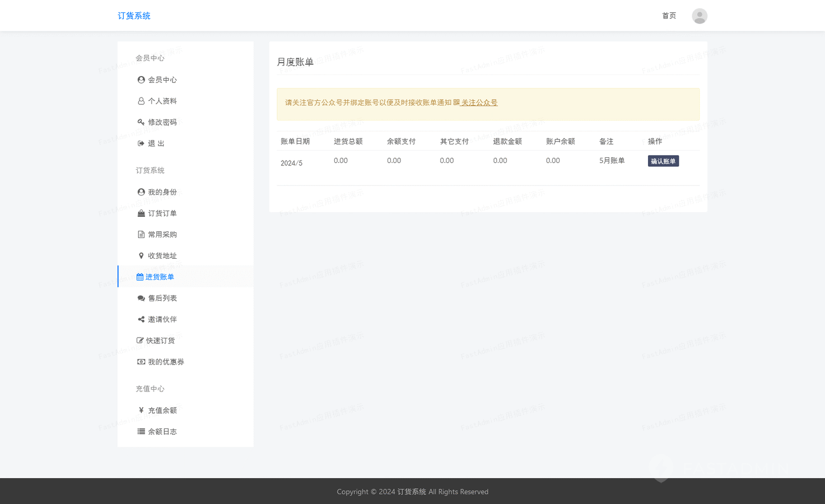Open 我的优惠券 menu item
The width and height of the screenshot is (825, 504).
tap(166, 362)
